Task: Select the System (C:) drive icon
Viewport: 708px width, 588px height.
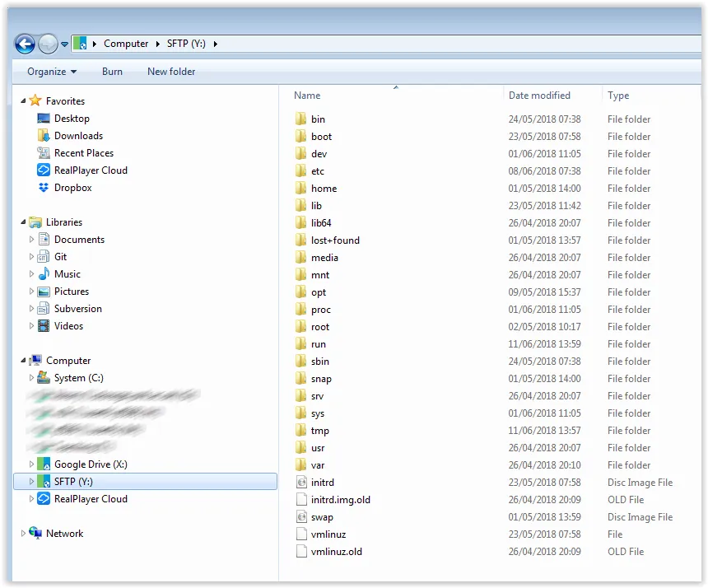Action: [44, 377]
